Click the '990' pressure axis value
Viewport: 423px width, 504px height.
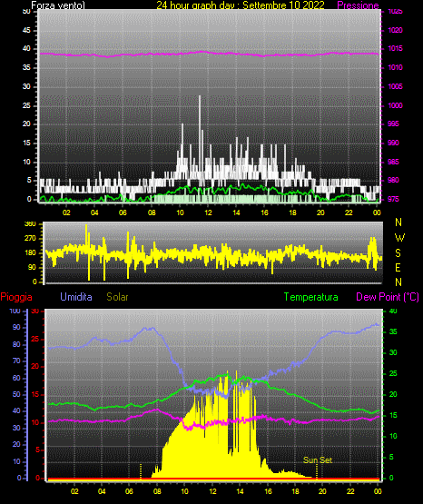click(393, 143)
